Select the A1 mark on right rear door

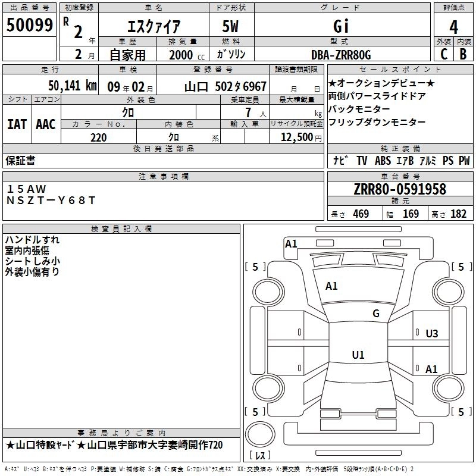tap(431, 369)
